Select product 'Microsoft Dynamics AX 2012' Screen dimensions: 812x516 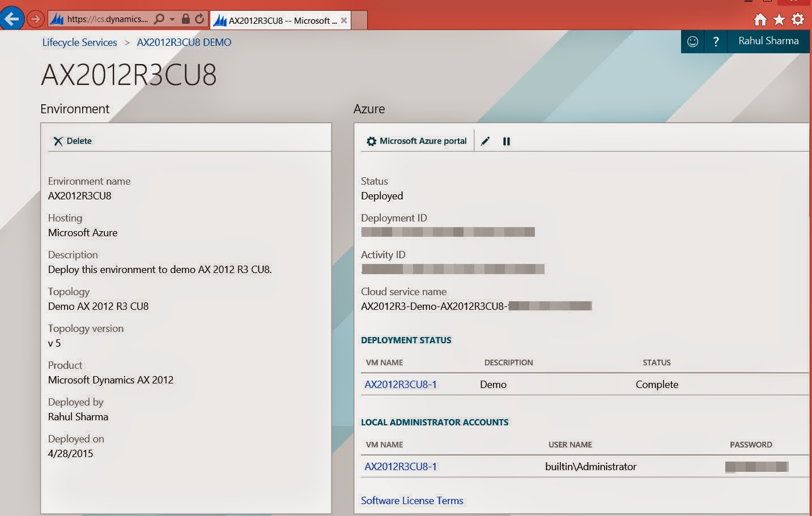tap(110, 380)
